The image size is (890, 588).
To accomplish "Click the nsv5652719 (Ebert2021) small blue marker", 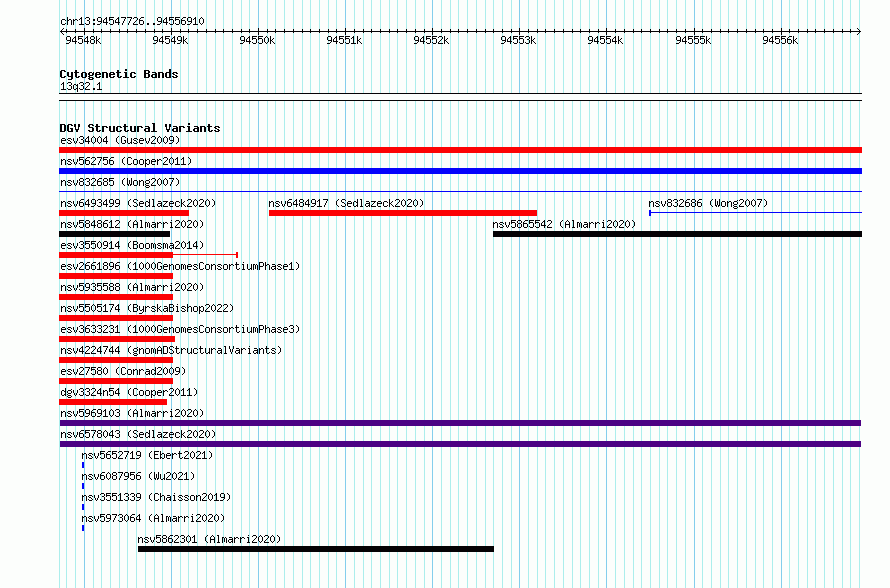I will coord(83,465).
